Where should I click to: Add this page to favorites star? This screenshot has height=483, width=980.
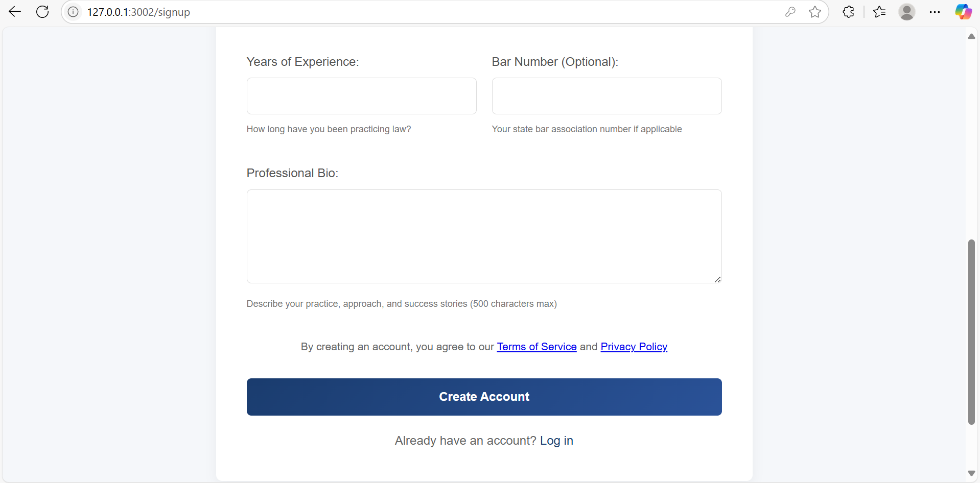pyautogui.click(x=815, y=12)
